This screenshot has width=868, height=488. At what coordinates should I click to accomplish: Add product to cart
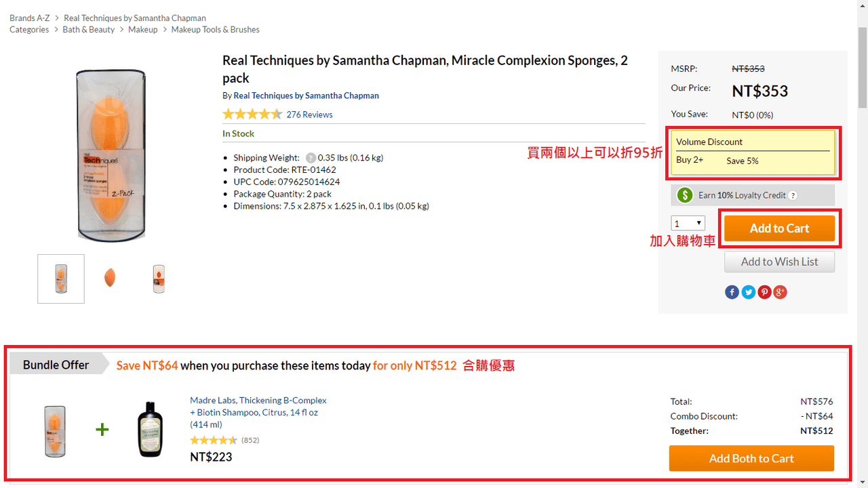coord(779,228)
